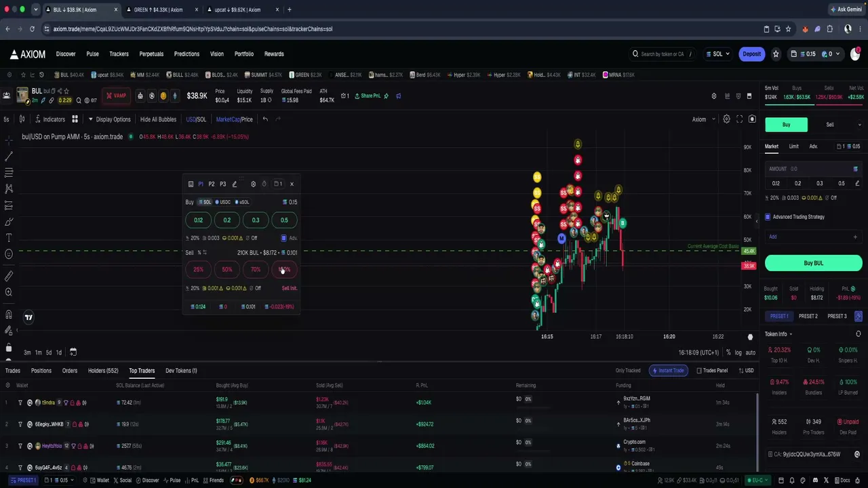Click Hide All Bubbles

158,119
